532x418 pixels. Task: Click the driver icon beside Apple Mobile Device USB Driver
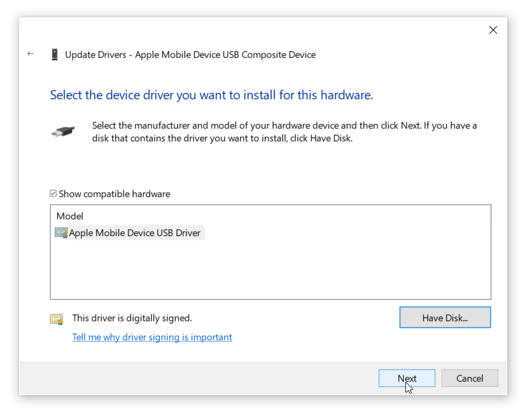[x=61, y=232]
